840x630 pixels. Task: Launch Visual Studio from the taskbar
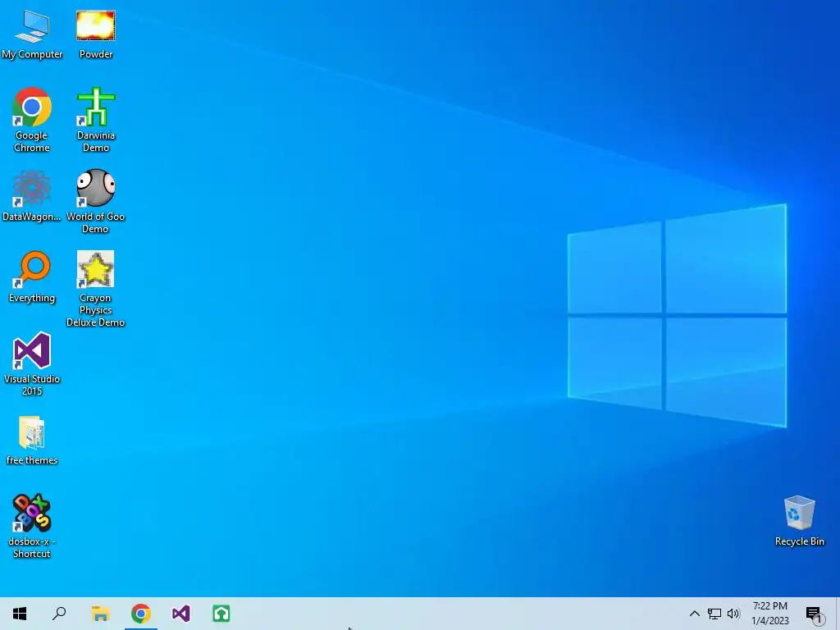pyautogui.click(x=181, y=614)
